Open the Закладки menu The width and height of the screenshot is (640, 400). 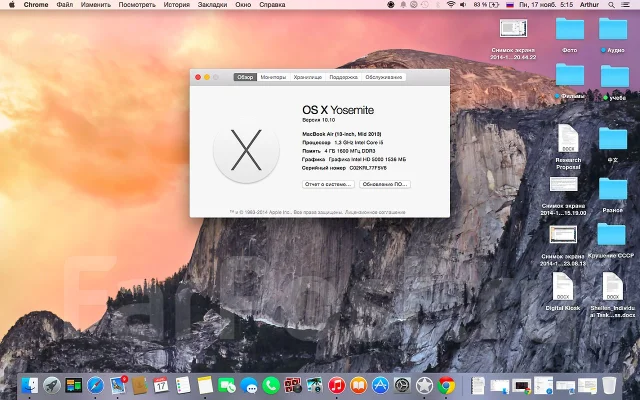click(212, 5)
